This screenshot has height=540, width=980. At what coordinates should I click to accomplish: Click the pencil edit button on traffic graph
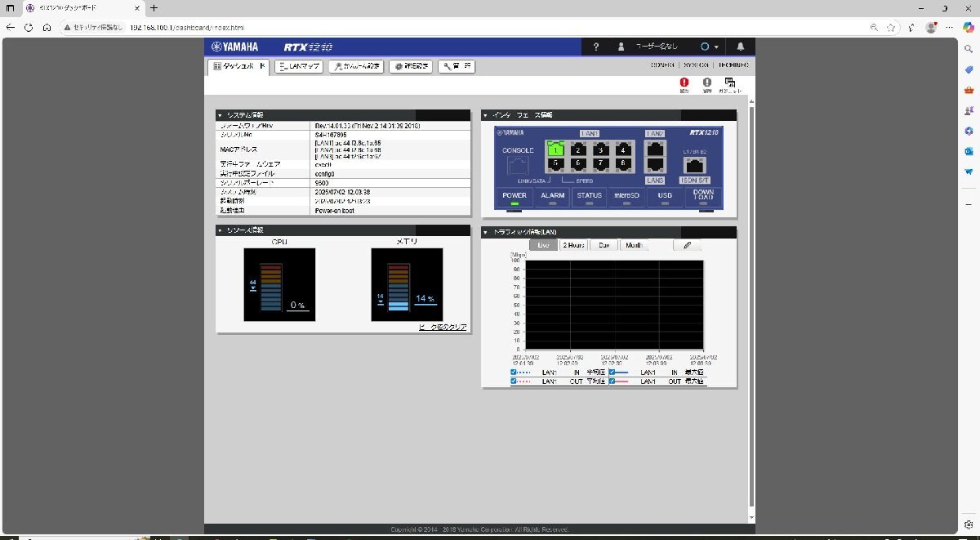coord(687,245)
